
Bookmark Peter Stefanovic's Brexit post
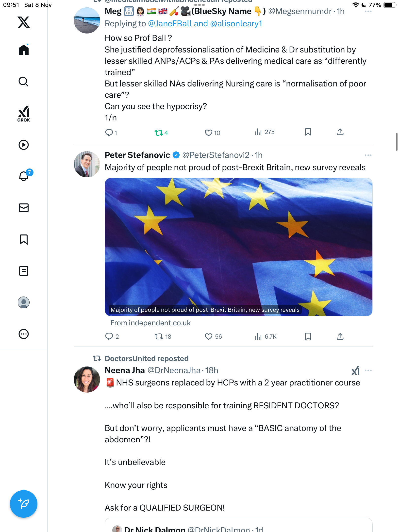coord(308,336)
